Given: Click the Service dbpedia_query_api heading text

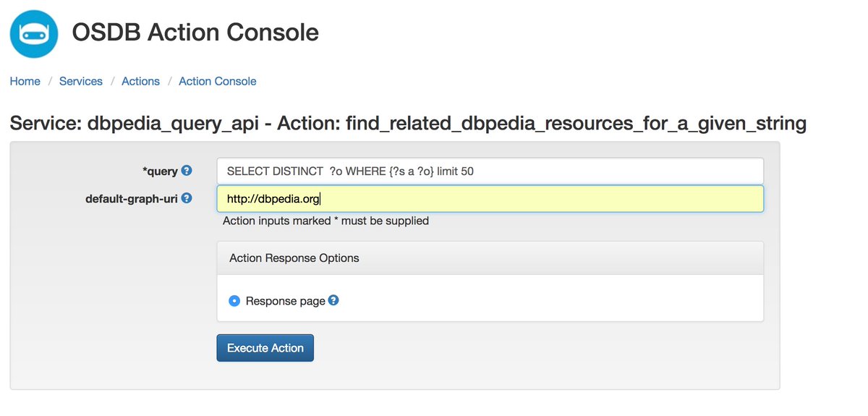Looking at the screenshot, I should click(x=407, y=123).
